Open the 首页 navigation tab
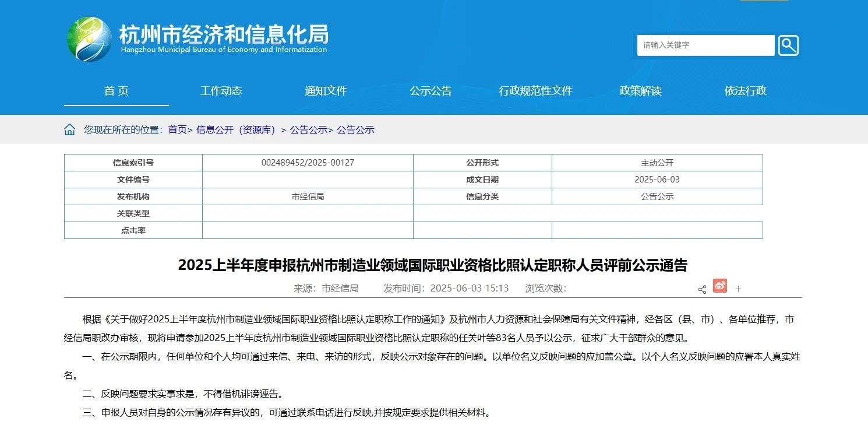This screenshot has width=868, height=425. 117,90
